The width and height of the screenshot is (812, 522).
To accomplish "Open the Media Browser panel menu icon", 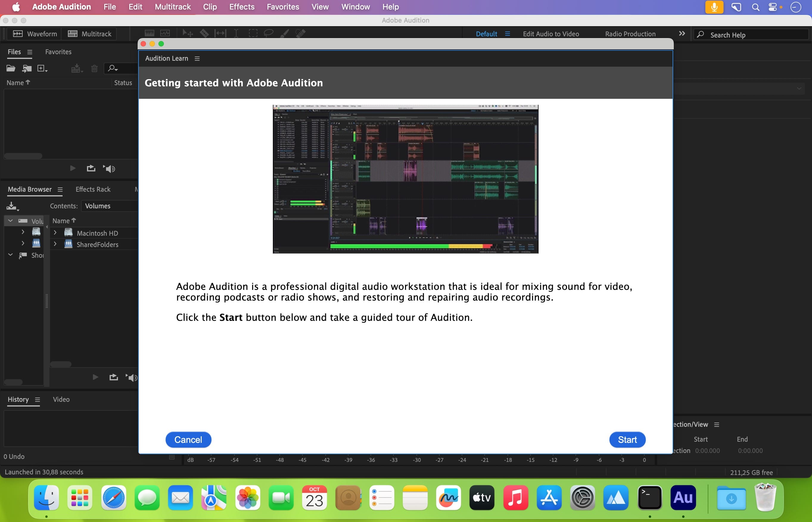I will [60, 190].
